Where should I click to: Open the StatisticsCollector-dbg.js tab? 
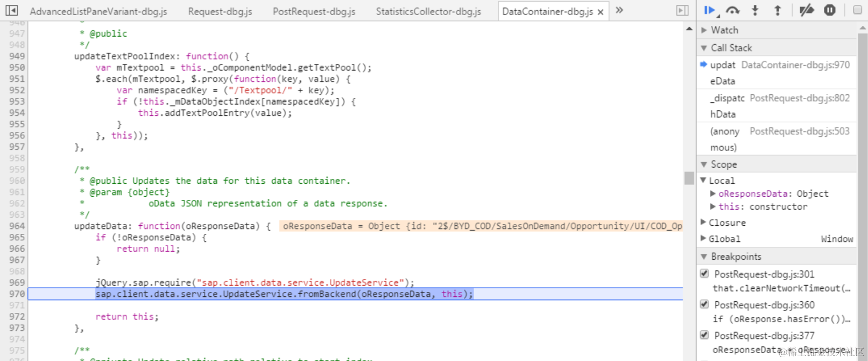(428, 11)
